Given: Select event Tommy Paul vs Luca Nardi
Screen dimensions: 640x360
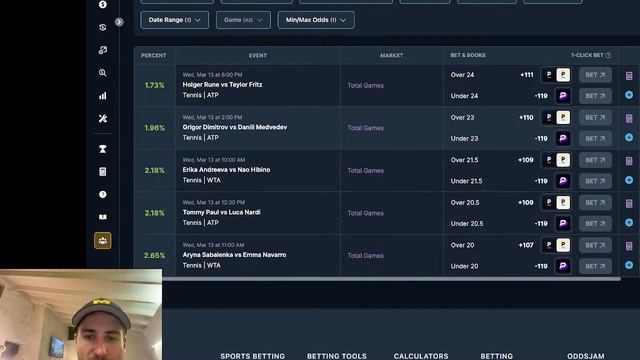Looking at the screenshot, I should coord(221,212).
